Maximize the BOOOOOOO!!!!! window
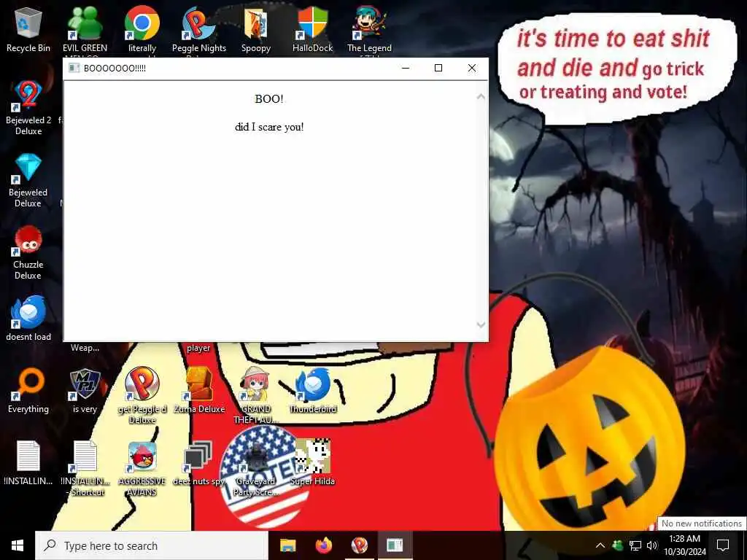Screen dimensions: 747x560 pos(438,68)
